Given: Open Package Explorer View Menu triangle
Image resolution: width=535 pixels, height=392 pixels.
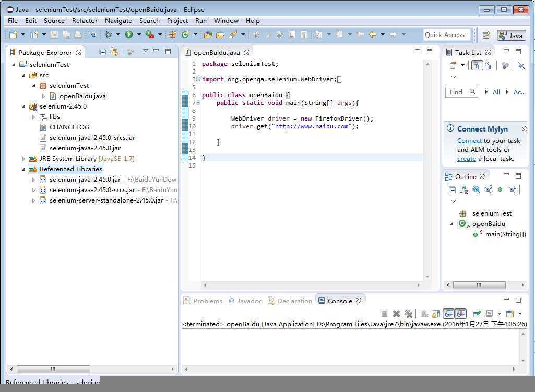Looking at the screenshot, I should coord(145,51).
